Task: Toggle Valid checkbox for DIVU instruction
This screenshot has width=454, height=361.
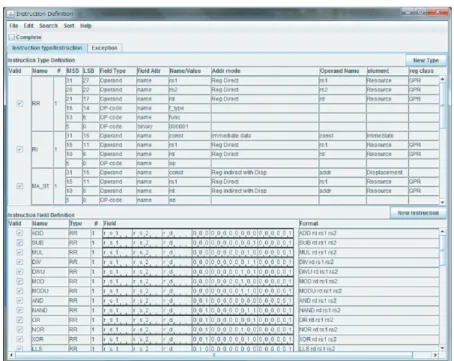Action: coord(20,272)
